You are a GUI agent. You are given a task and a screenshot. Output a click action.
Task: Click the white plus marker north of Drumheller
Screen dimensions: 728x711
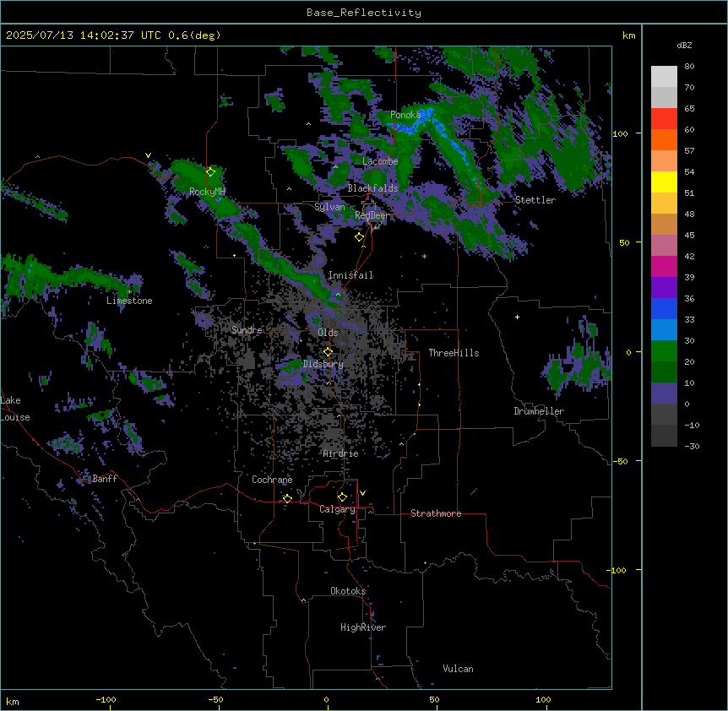tap(517, 317)
